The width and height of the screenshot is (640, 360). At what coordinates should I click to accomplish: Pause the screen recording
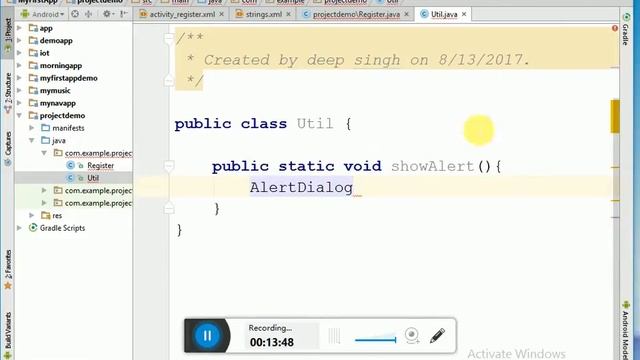click(207, 336)
